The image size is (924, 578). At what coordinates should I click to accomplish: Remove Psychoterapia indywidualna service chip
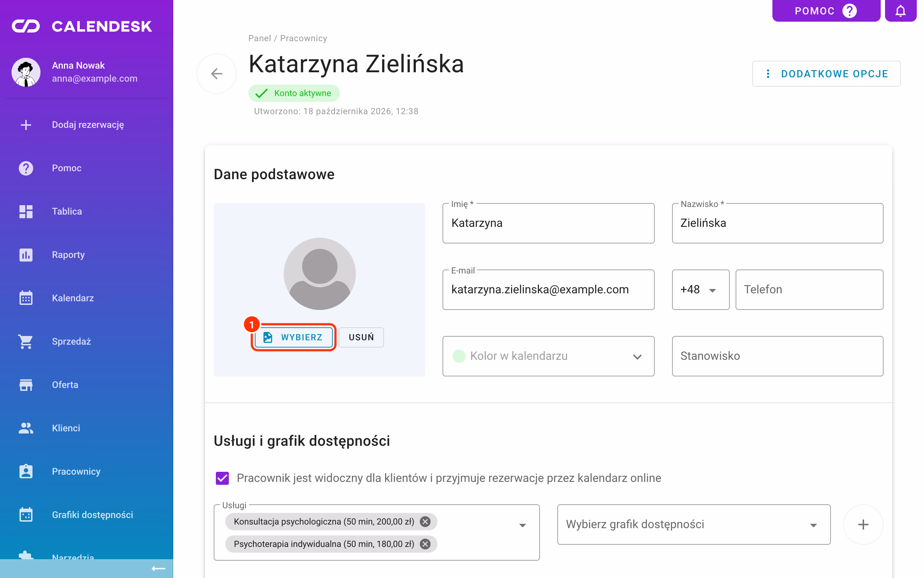click(425, 544)
